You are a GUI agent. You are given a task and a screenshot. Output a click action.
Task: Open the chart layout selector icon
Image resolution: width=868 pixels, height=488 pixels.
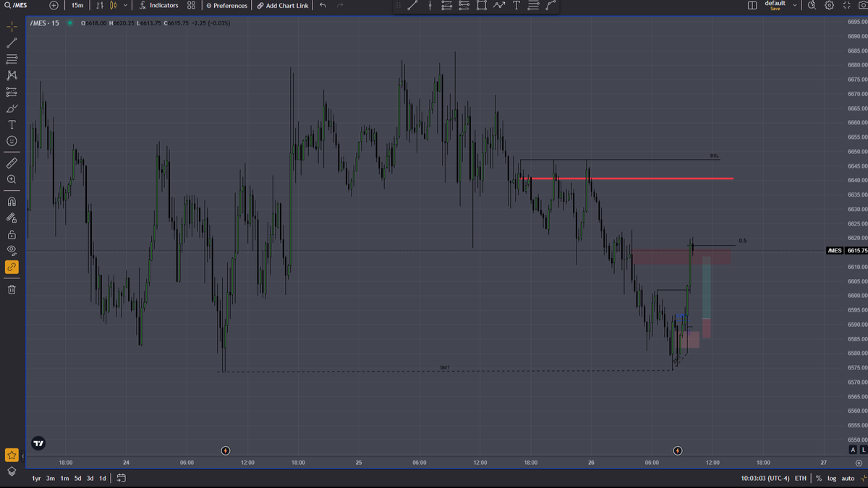752,5
